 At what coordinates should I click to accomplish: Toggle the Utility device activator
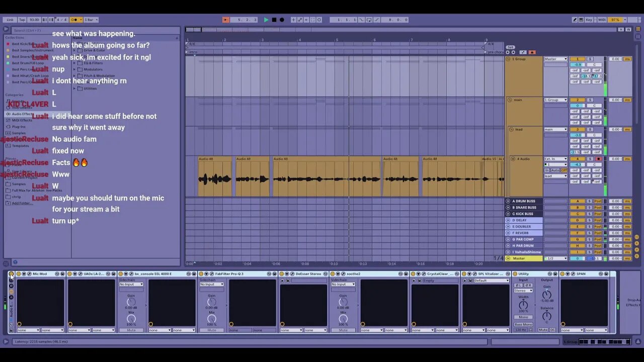click(515, 274)
